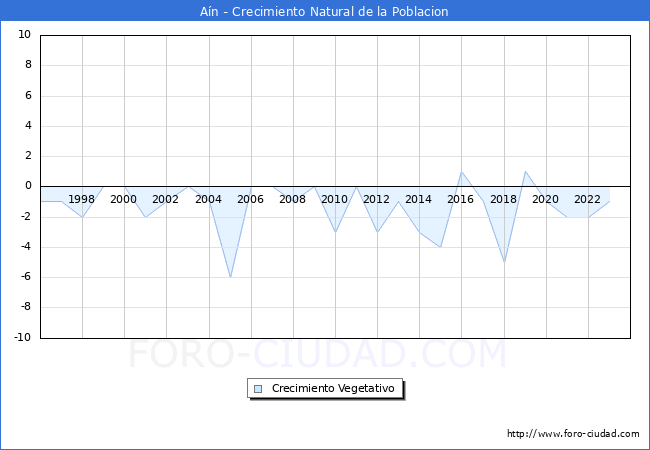The width and height of the screenshot is (650, 450).
Task: Click the y-axis label 2
Action: click(x=28, y=156)
